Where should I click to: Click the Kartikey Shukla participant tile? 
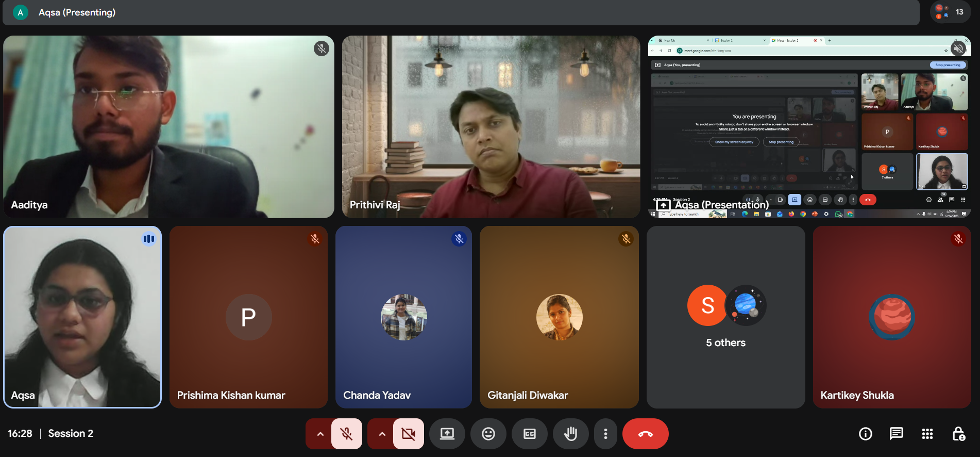tap(891, 317)
